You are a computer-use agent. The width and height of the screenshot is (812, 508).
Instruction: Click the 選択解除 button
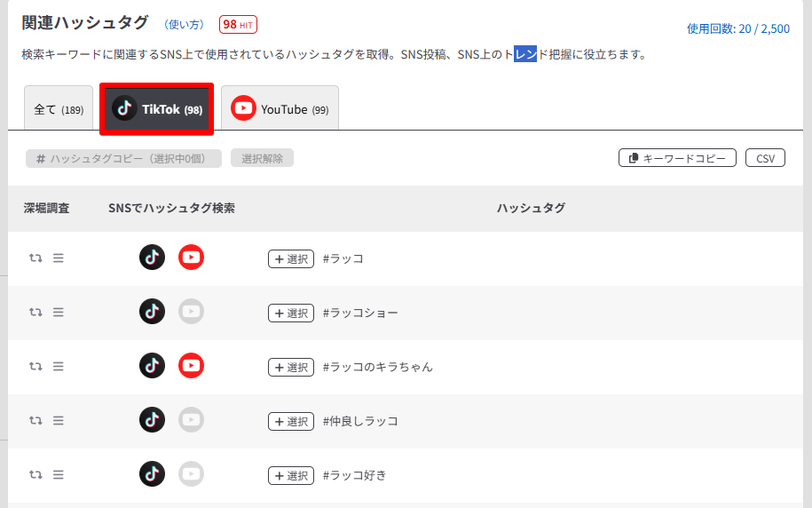[x=262, y=158]
